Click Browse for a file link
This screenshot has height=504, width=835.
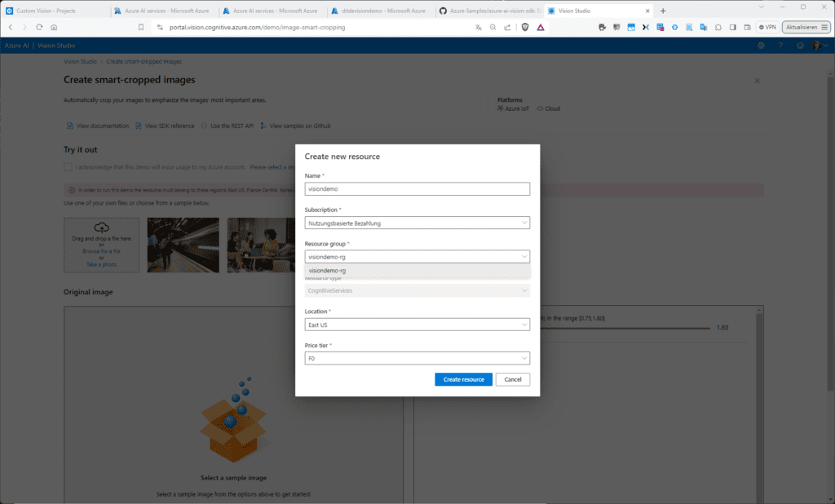(x=101, y=251)
